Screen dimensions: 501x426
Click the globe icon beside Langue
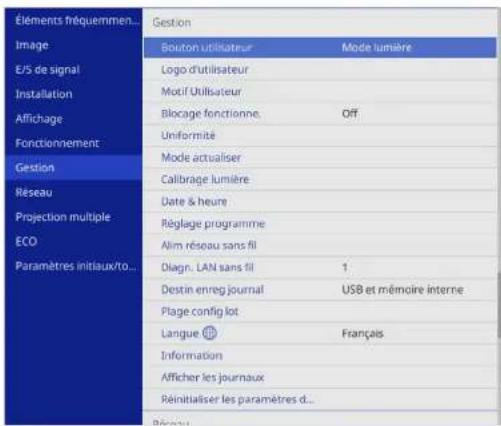[x=210, y=333]
